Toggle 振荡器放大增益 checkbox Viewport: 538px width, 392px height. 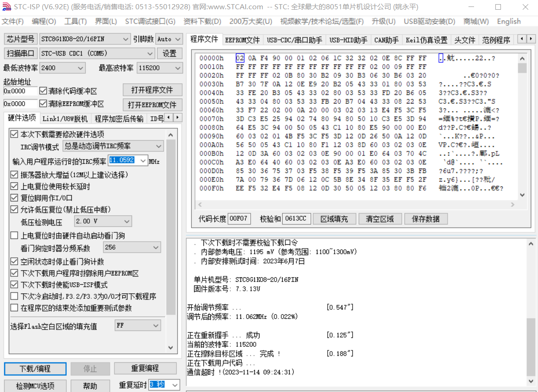tap(14, 175)
